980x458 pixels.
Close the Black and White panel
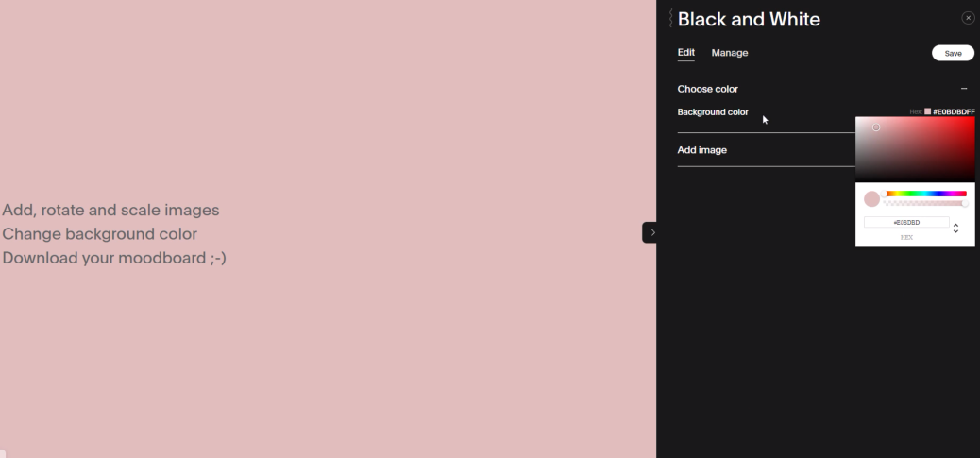968,18
